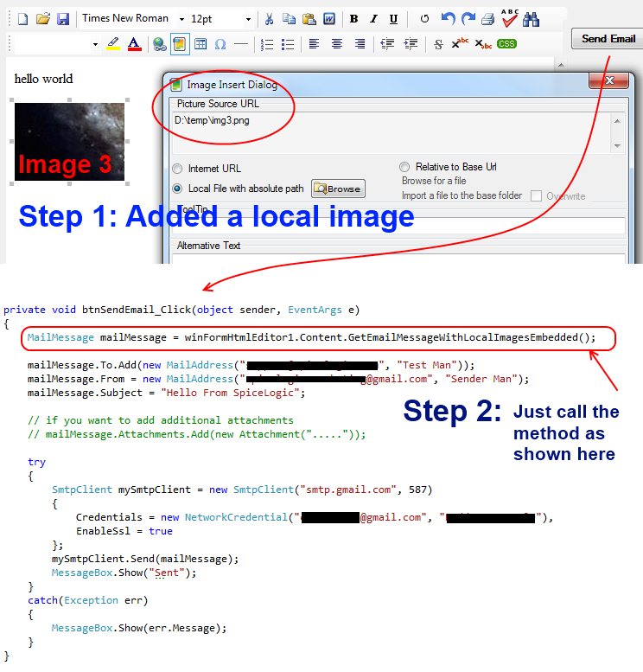Click the hello world text in editor
The height and width of the screenshot is (672, 643).
43,79
